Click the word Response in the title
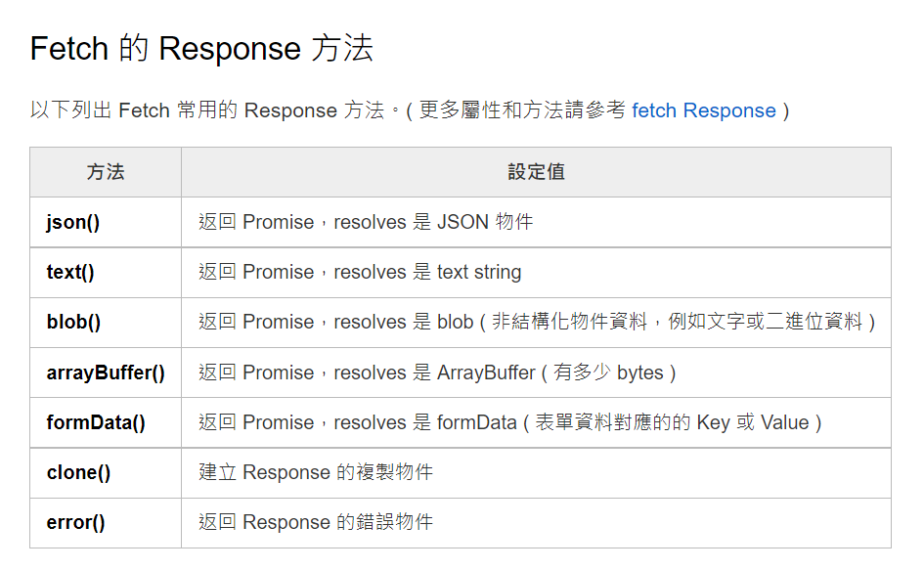The height and width of the screenshot is (570, 924). [x=229, y=48]
